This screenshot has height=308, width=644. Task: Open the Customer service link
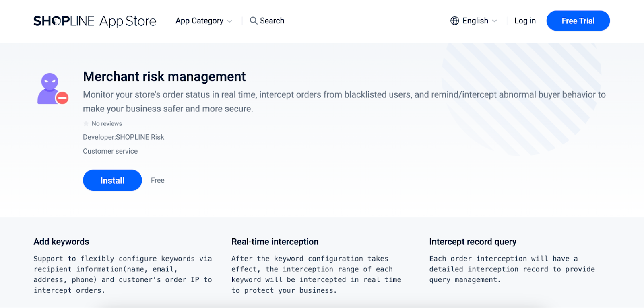point(110,151)
